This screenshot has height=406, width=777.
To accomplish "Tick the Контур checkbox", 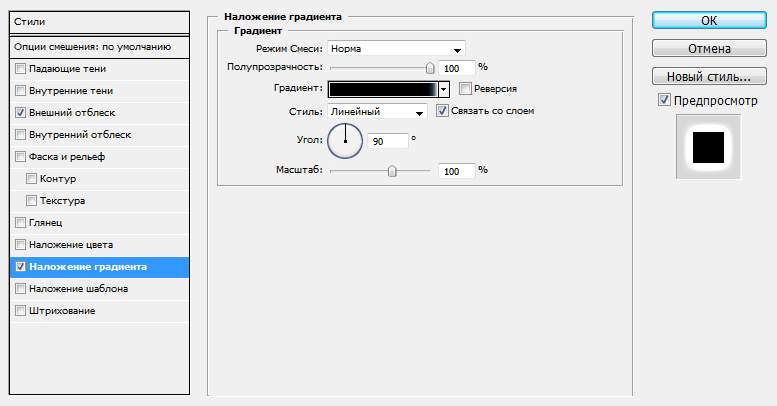I will (31, 178).
